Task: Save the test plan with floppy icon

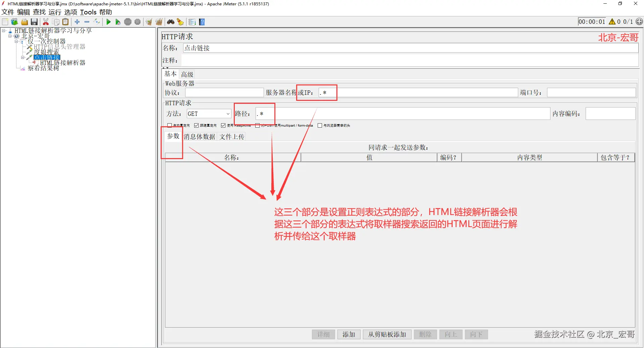Action: point(34,22)
